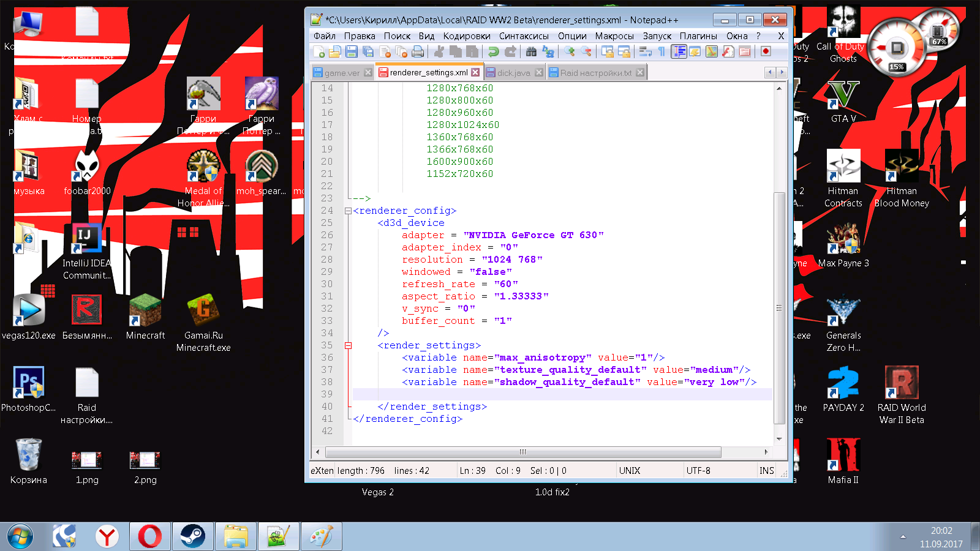
Task: Click scrollbar down arrow in editor
Action: (779, 438)
